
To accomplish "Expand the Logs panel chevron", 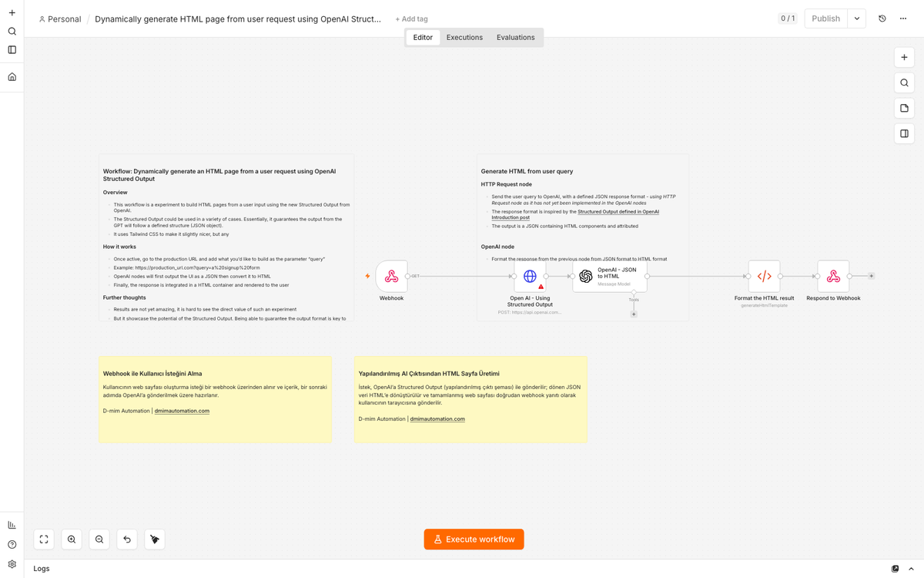I will coord(910,569).
